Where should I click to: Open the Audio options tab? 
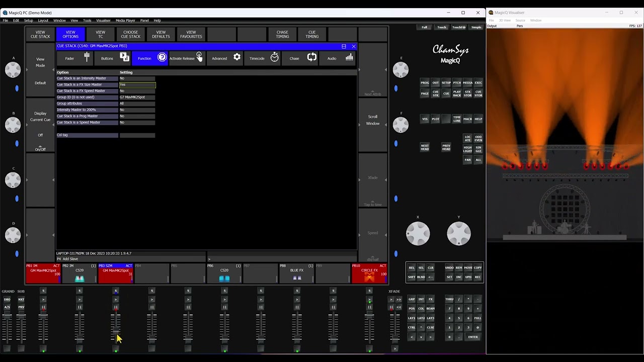(x=337, y=58)
